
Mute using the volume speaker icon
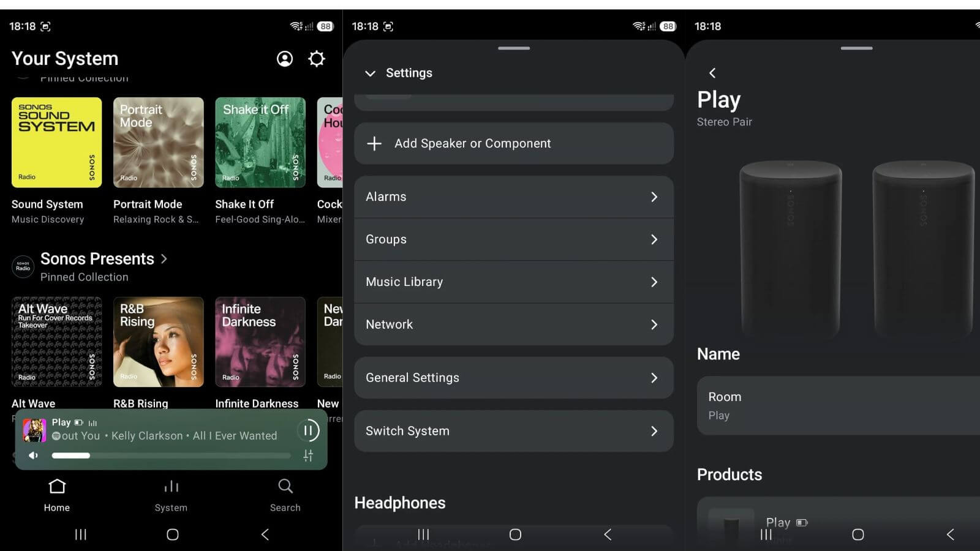point(34,455)
